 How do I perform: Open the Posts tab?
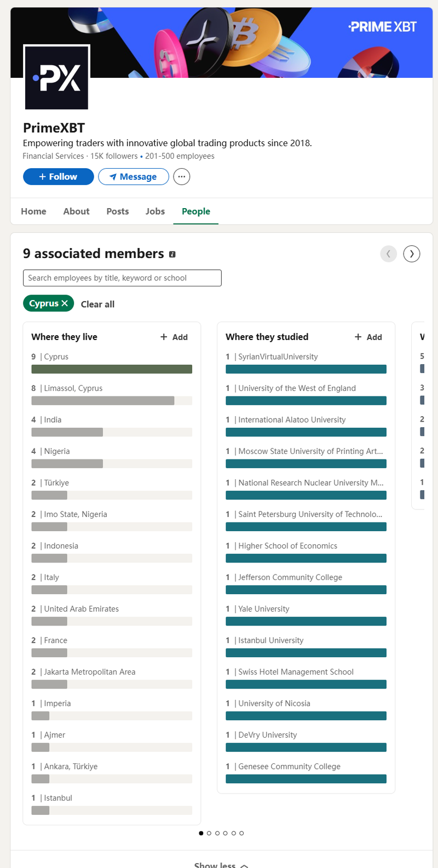[118, 211]
